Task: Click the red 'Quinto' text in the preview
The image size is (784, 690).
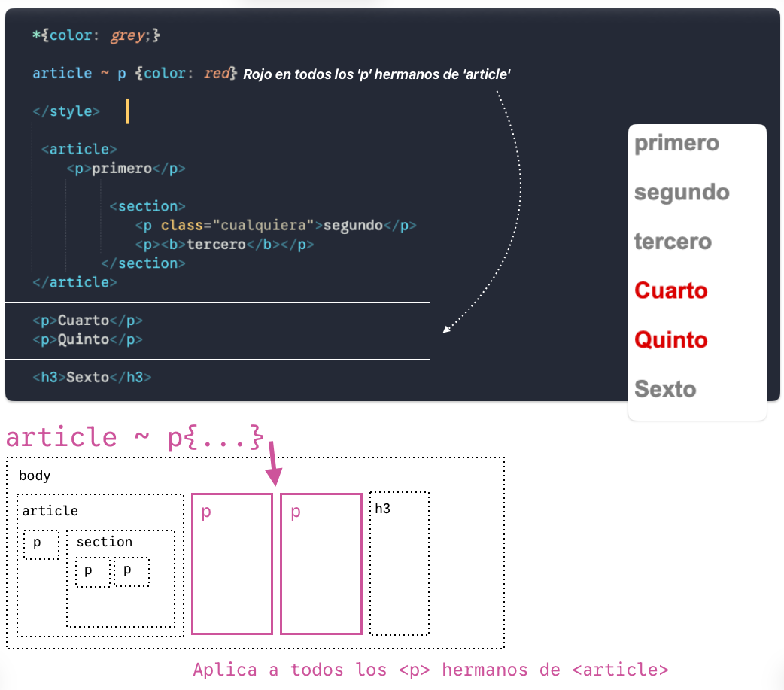Action: (x=670, y=339)
